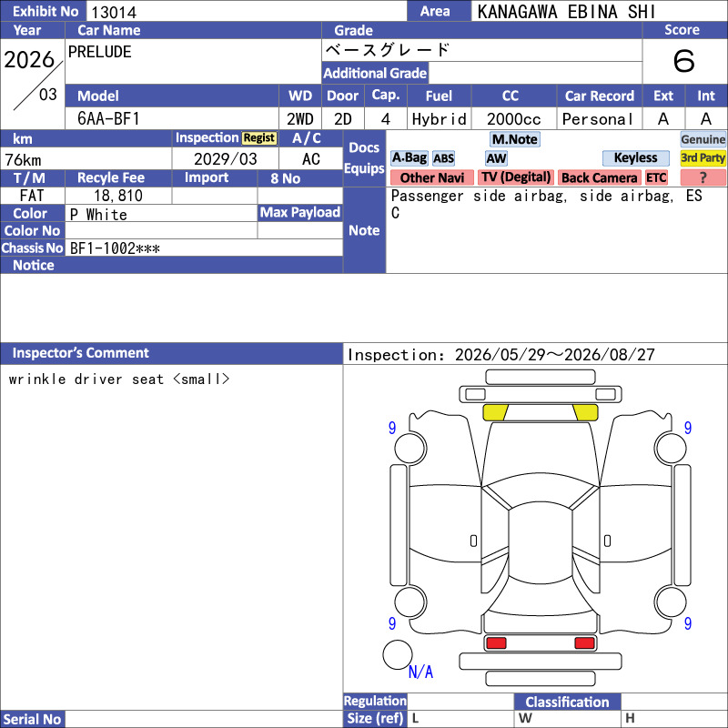Click exhibit number 13014
Screen dimensions: 728x728
[x=114, y=12]
